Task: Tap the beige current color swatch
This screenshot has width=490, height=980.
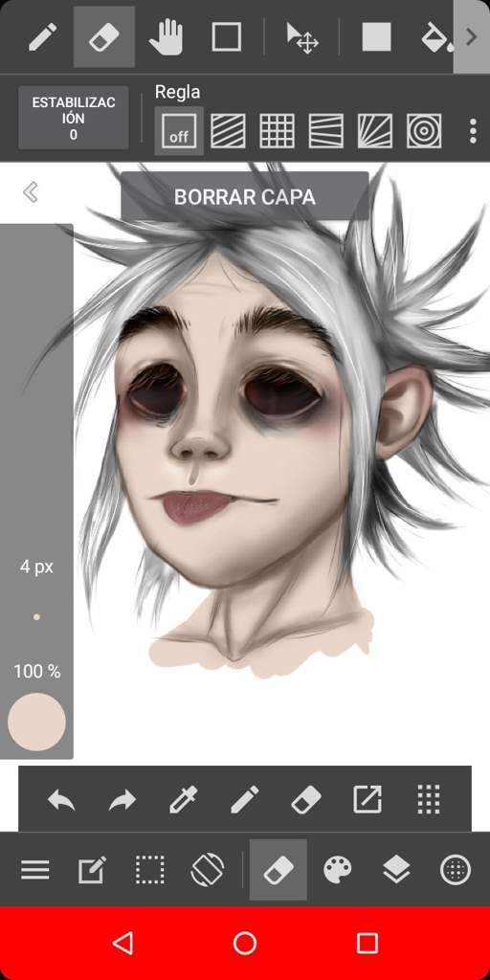Action: click(37, 722)
